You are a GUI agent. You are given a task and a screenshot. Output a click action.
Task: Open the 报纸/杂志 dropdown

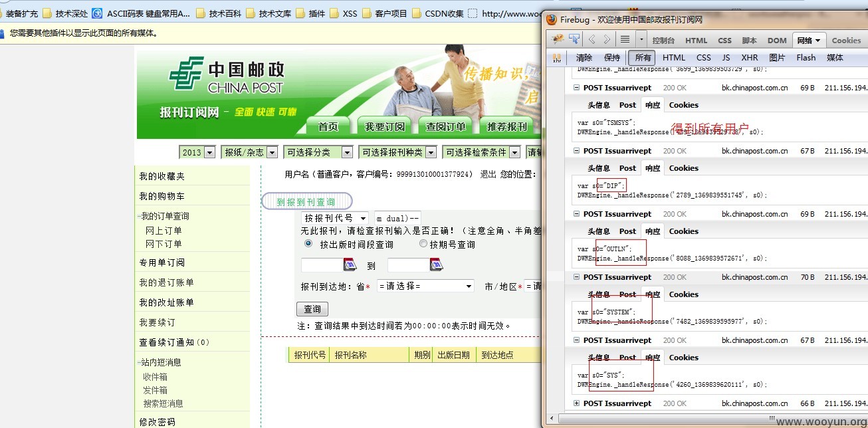pyautogui.click(x=250, y=152)
